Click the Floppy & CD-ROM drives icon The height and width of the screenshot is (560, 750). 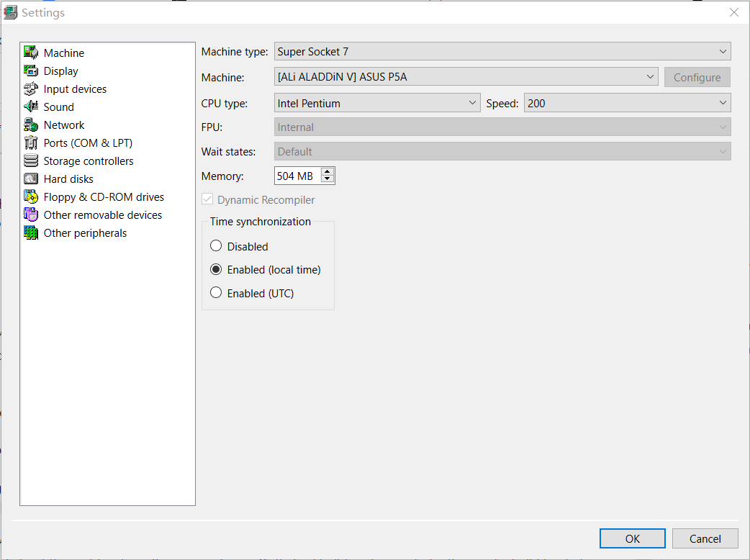click(x=32, y=197)
